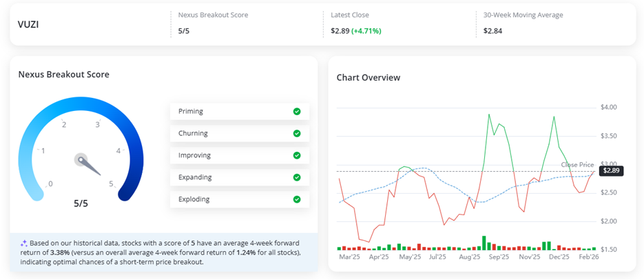644x280 pixels.
Task: Click the sparkle icon before the historical data note
Action: point(23,243)
